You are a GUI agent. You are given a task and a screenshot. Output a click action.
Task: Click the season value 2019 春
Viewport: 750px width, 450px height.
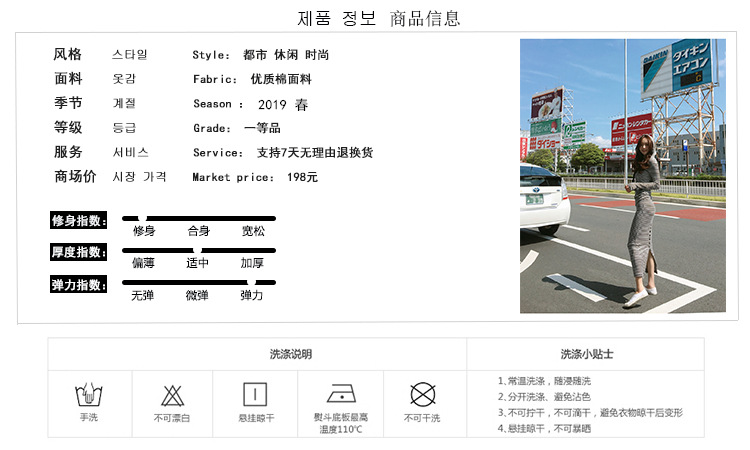tap(283, 105)
